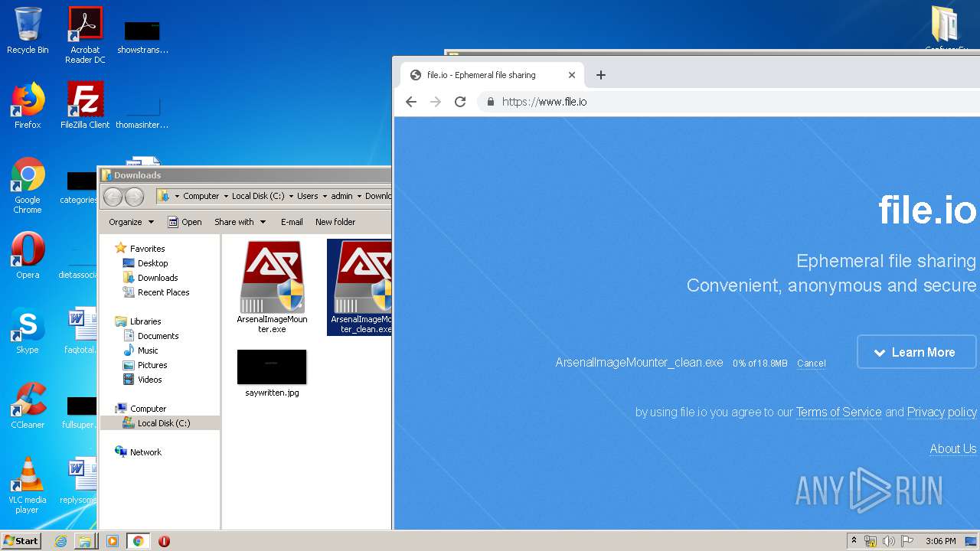The image size is (980, 551).
Task: Open VLC media player shortcut
Action: click(28, 485)
